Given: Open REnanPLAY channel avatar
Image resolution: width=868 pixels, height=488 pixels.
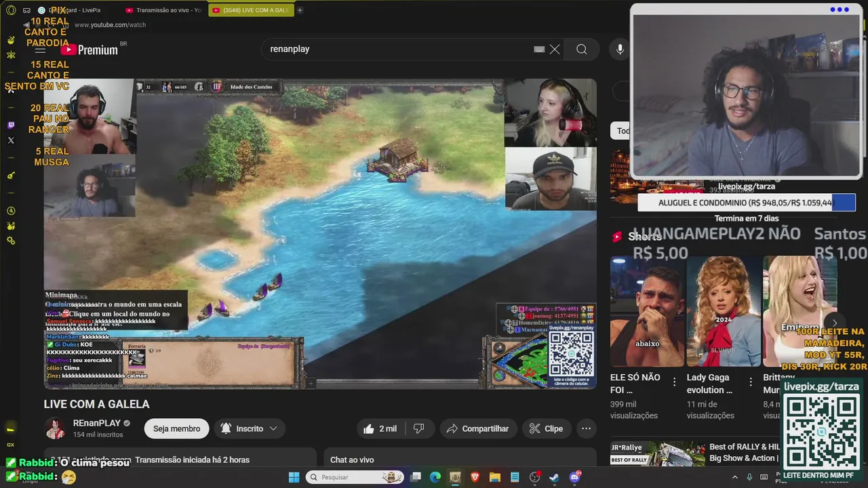Looking at the screenshot, I should coord(55,428).
